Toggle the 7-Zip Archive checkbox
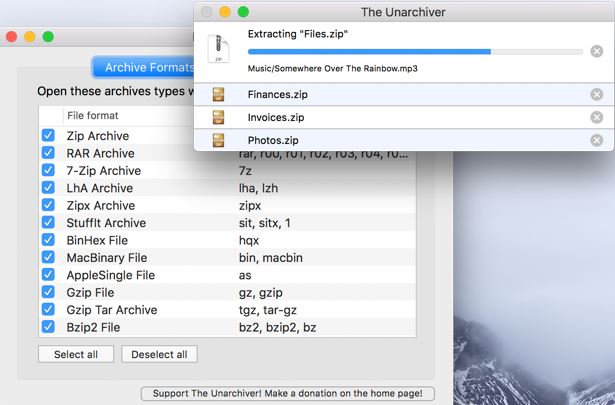Screen dimensions: 615x405 (48, 170)
